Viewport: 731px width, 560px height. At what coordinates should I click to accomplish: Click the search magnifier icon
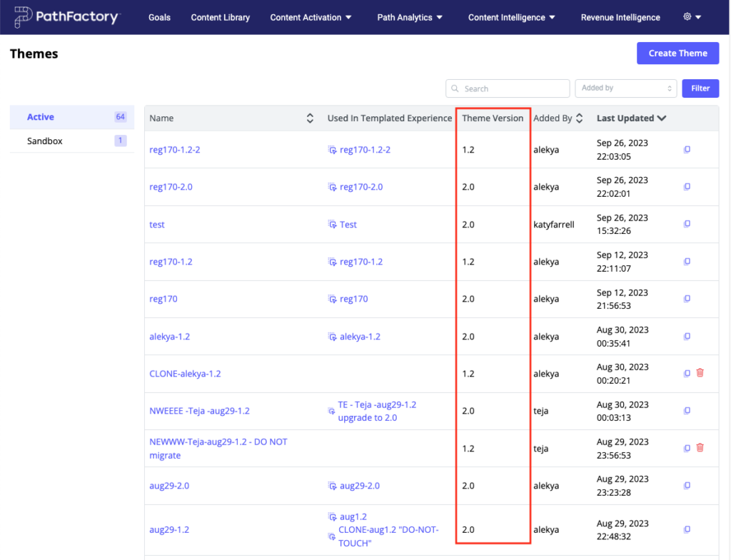[x=455, y=88]
